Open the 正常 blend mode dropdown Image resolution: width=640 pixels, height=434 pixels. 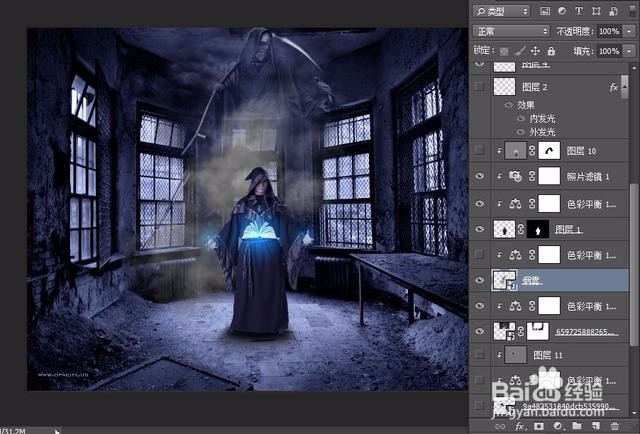coord(511,31)
